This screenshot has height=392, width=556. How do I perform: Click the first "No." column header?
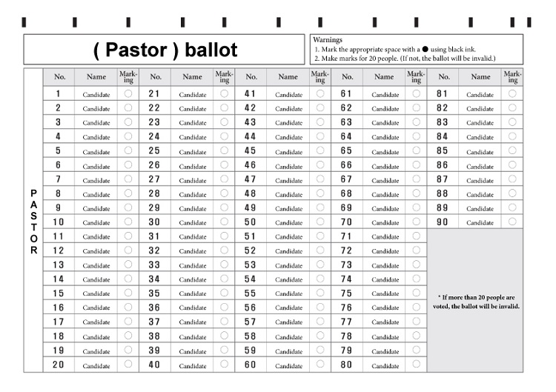(x=60, y=76)
